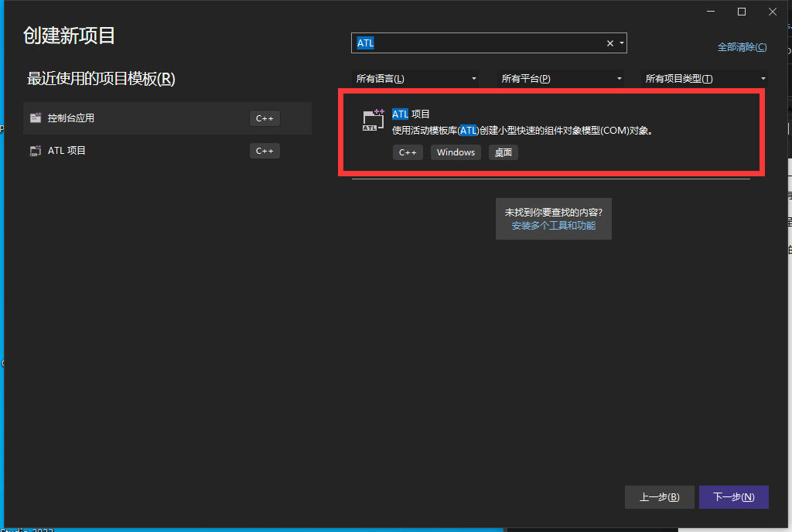Click the ATL project icon in recent templates
The height and width of the screenshot is (532, 792).
(x=36, y=151)
